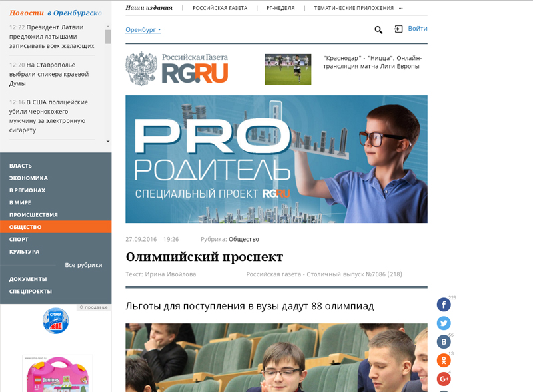Share the article on VKontakte
Screen dimensions: 533x392
[444, 341]
